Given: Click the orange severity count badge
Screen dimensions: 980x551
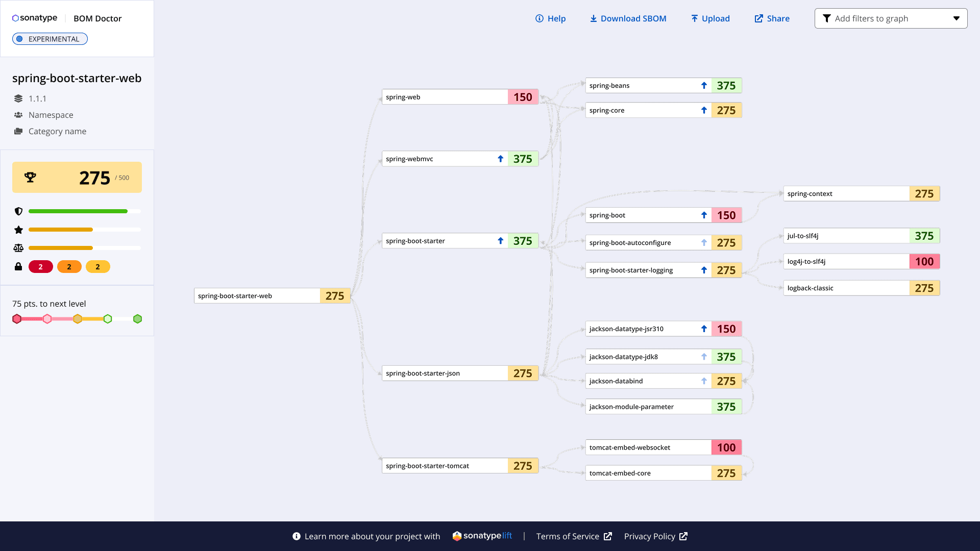Looking at the screenshot, I should click(x=69, y=267).
